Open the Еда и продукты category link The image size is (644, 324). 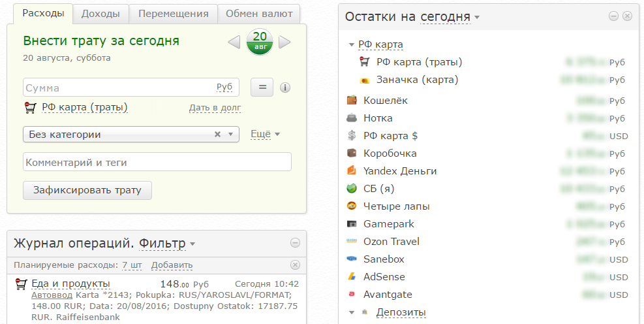[70, 283]
